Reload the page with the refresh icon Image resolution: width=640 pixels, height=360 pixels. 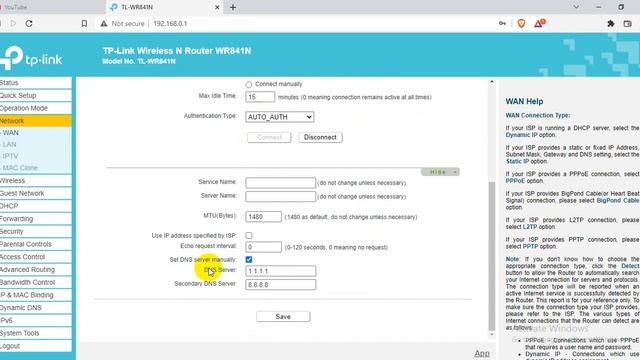coord(29,24)
